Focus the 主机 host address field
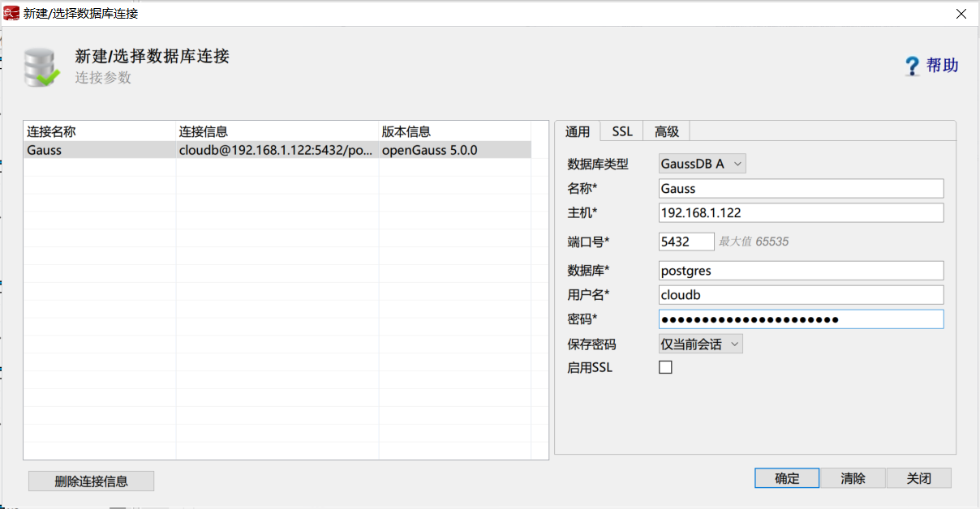The height and width of the screenshot is (509, 980). coord(801,212)
